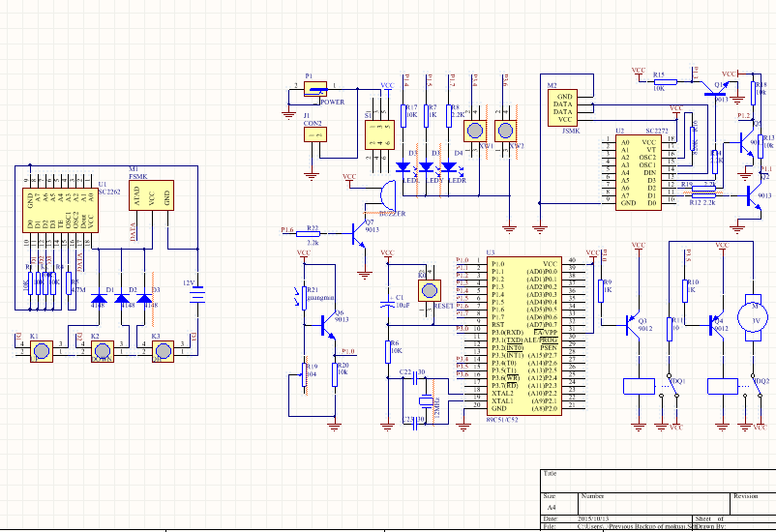This screenshot has height=532, width=776.
Task: Click the RESET pushbutton
Action: pos(430,290)
